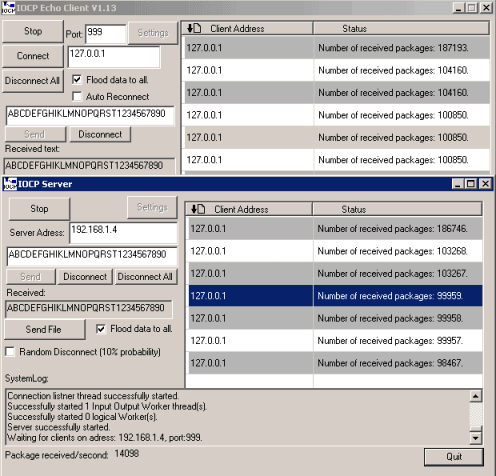This screenshot has height=476, width=496.
Task: Focus the IOCP Server Received field
Action: point(89,309)
